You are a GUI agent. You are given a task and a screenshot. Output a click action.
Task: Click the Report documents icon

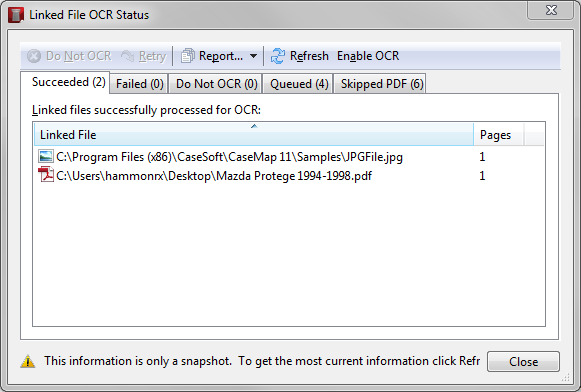(x=187, y=56)
